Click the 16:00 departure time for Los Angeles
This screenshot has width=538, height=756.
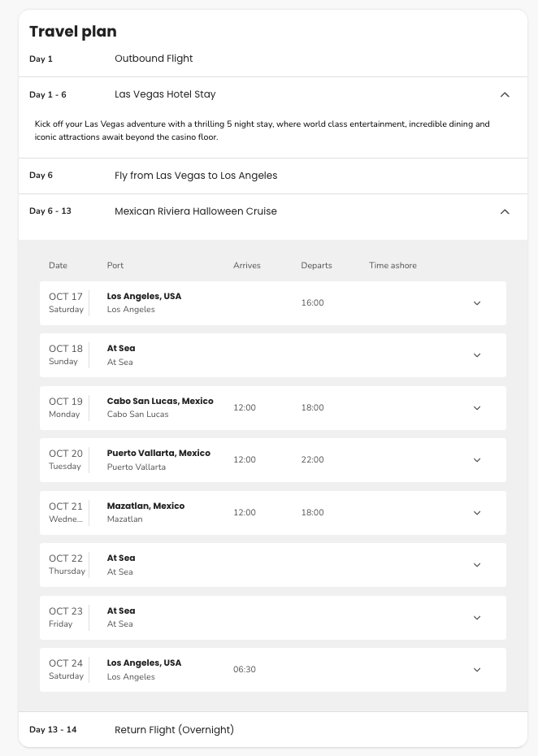[312, 302]
